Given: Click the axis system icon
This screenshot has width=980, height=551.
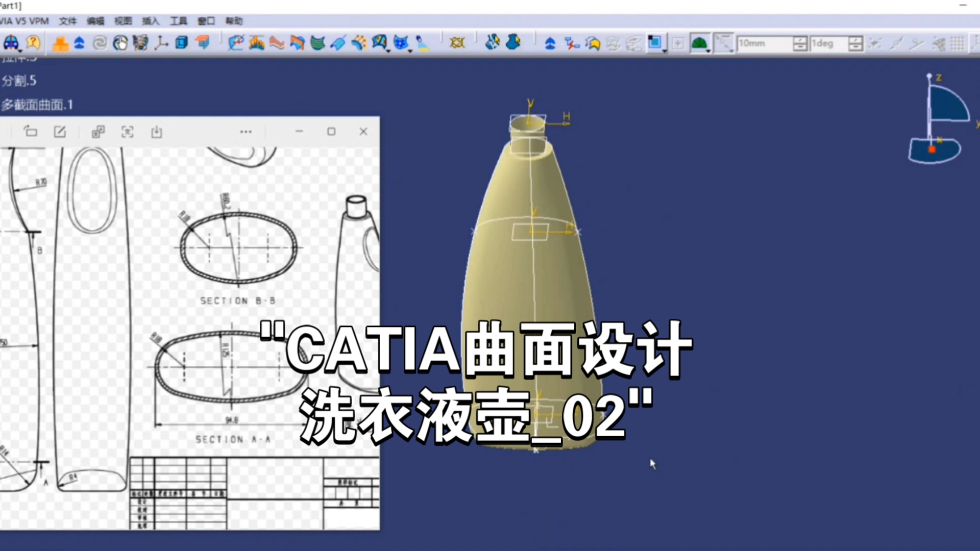Looking at the screenshot, I should 161,43.
